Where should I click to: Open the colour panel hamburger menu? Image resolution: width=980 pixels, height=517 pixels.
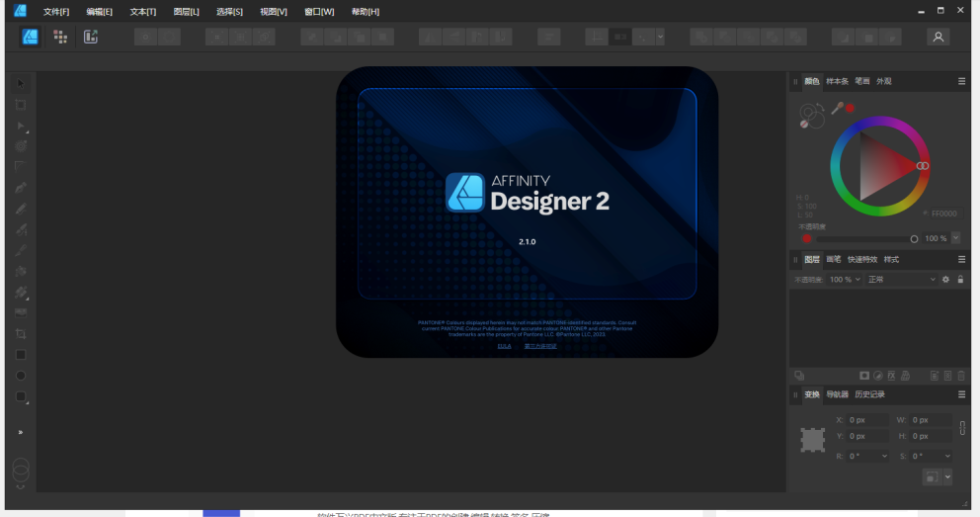coord(962,81)
